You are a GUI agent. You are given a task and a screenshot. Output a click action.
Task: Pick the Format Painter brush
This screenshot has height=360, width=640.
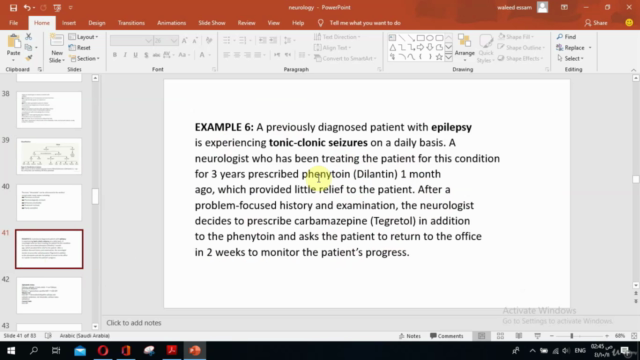click(x=29, y=58)
